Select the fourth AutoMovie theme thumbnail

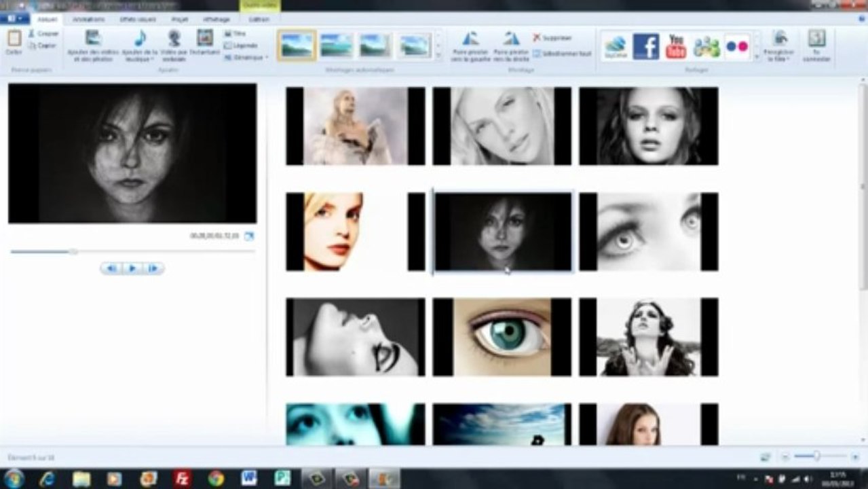[x=415, y=46]
